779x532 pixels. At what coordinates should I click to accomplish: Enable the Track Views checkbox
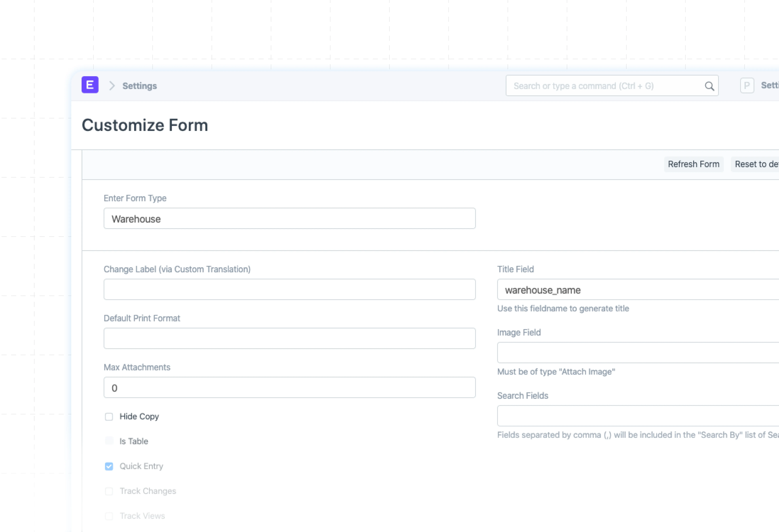pos(109,516)
